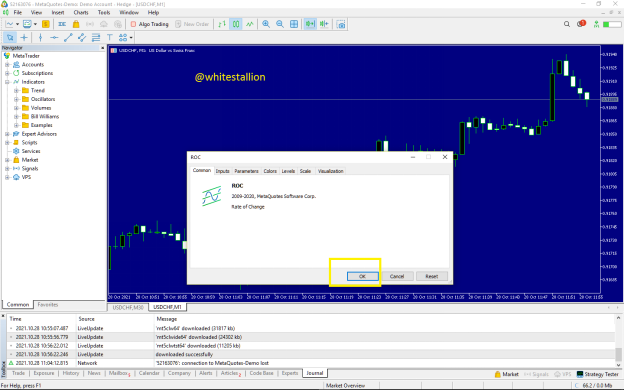Screen dimensions: 624x390
Task: Switch to Colors tab in ROC dialog
Action: [x=270, y=171]
